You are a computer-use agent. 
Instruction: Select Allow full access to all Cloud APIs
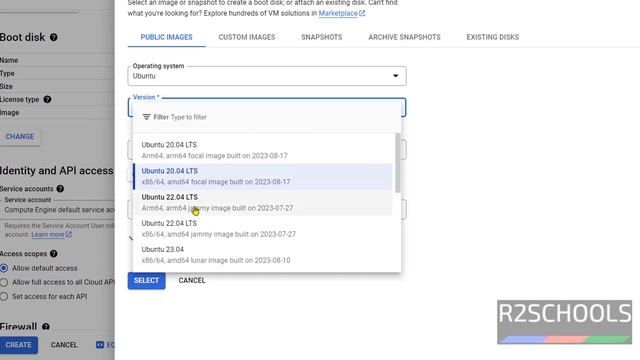pyautogui.click(x=4, y=282)
